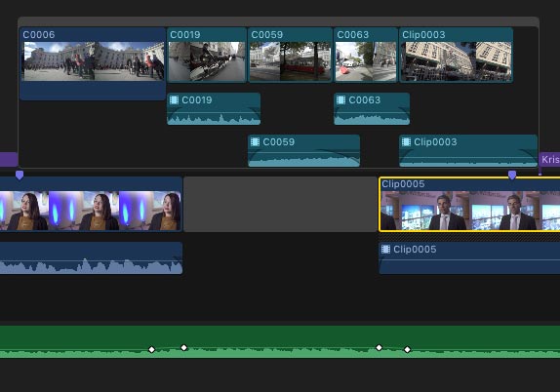Click the filmstrip icon on Clip0005 audio clip
Viewport: 560px width, 392px height.
(x=385, y=249)
